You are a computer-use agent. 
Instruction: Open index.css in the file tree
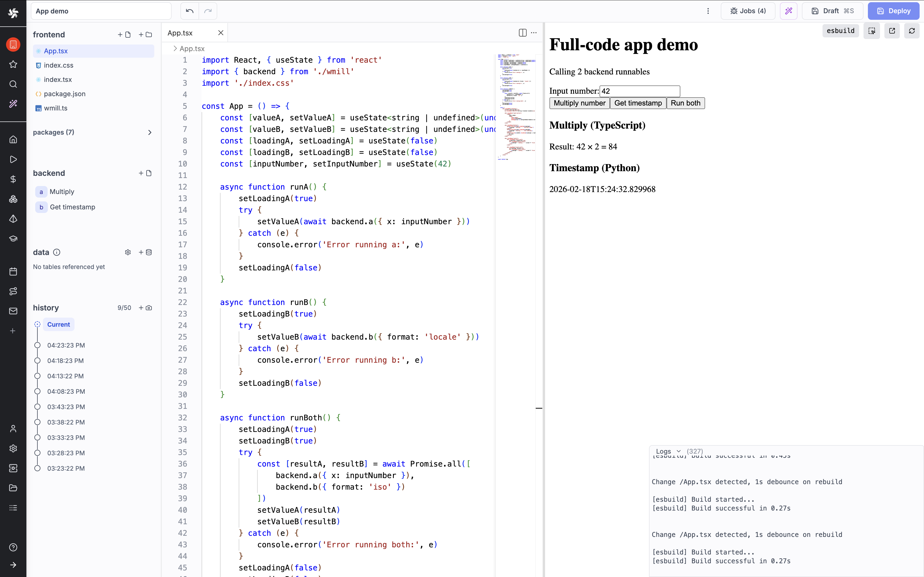click(58, 65)
